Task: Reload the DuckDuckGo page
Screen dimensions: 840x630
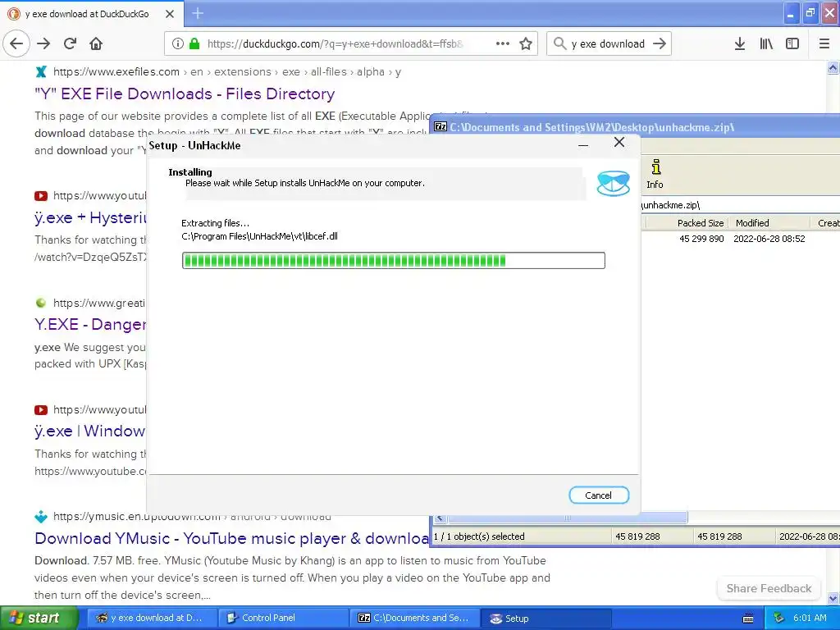Action: pyautogui.click(x=70, y=43)
